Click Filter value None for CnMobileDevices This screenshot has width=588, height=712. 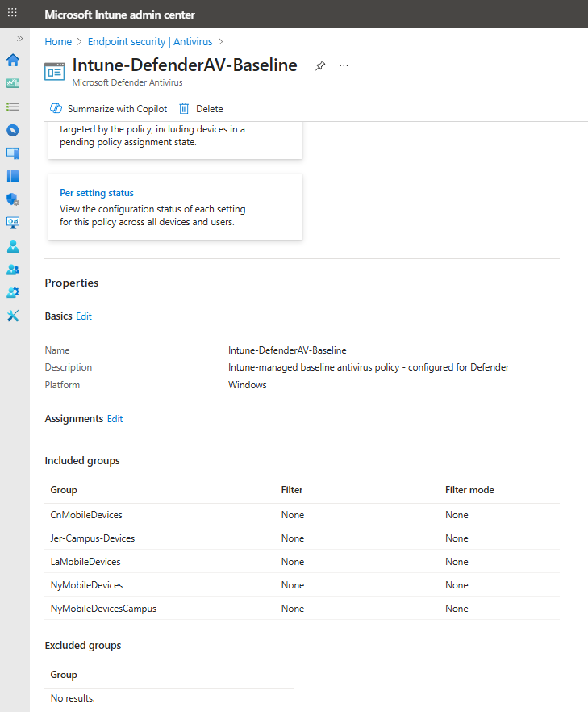pos(293,515)
